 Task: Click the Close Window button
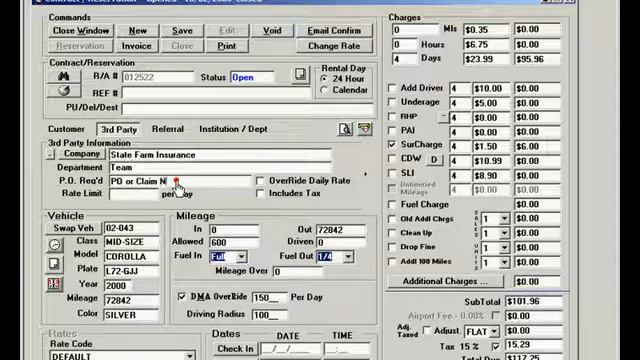coord(81,31)
